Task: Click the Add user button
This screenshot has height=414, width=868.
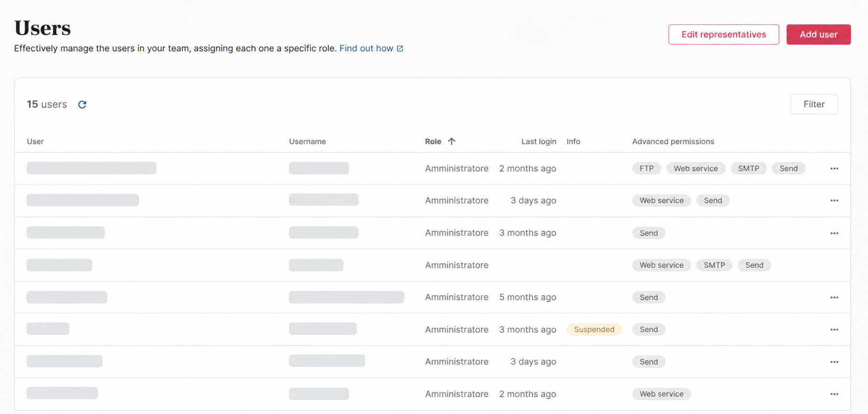Action: click(818, 34)
